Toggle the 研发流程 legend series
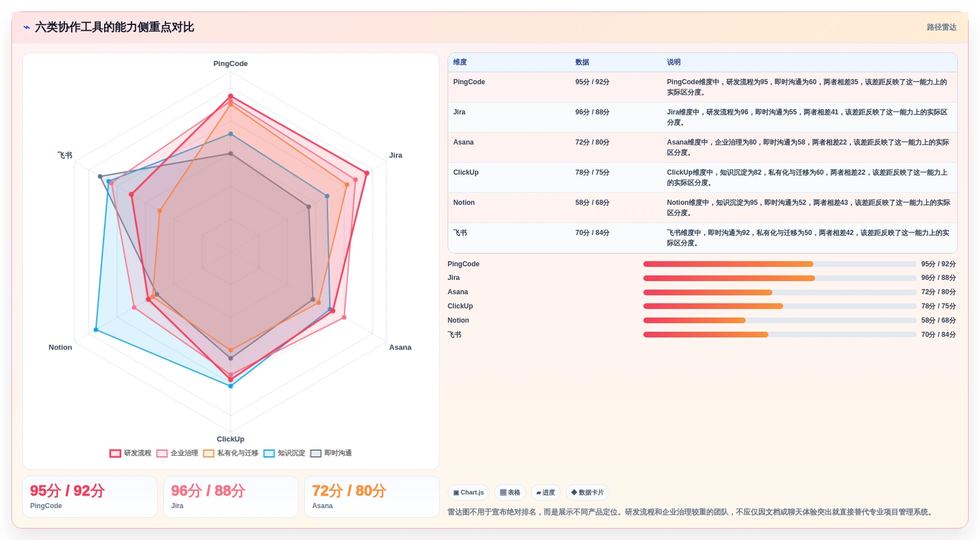The height and width of the screenshot is (540, 980). 130,454
